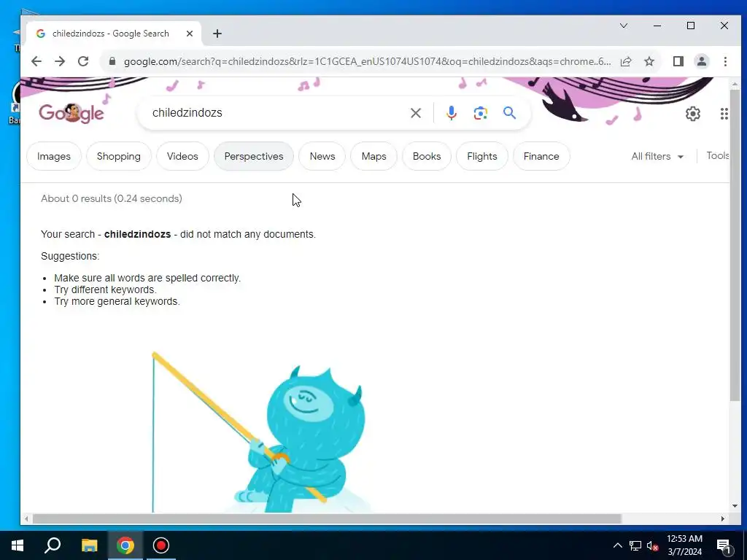Image resolution: width=747 pixels, height=560 pixels.
Task: Click 'Try more general keywords.' suggestion
Action: 117,301
